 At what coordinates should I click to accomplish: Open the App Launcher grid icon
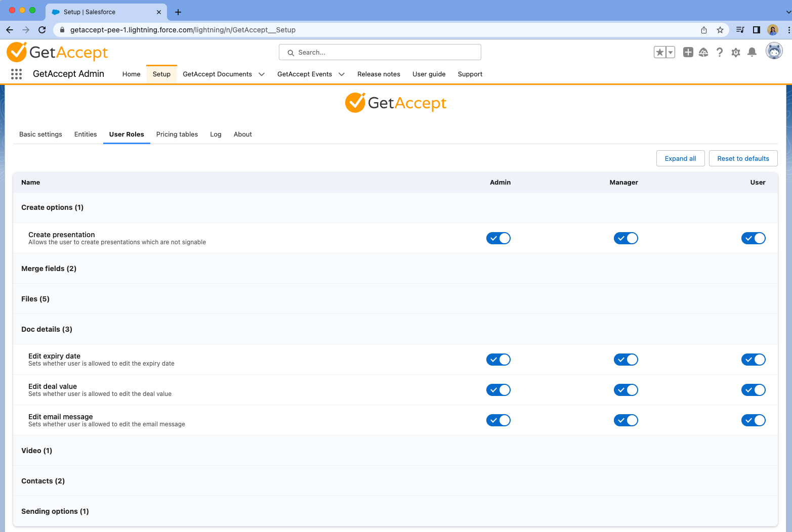pos(16,74)
